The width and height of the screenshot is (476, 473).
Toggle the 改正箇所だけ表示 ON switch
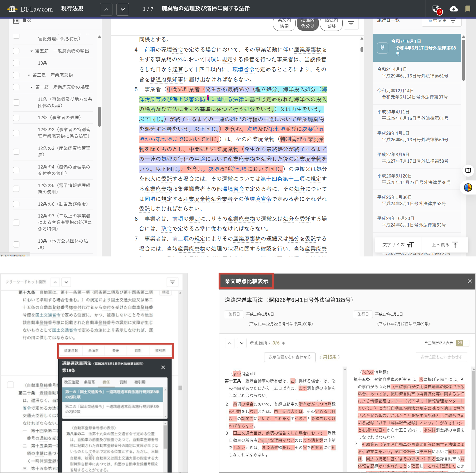pos(462,343)
